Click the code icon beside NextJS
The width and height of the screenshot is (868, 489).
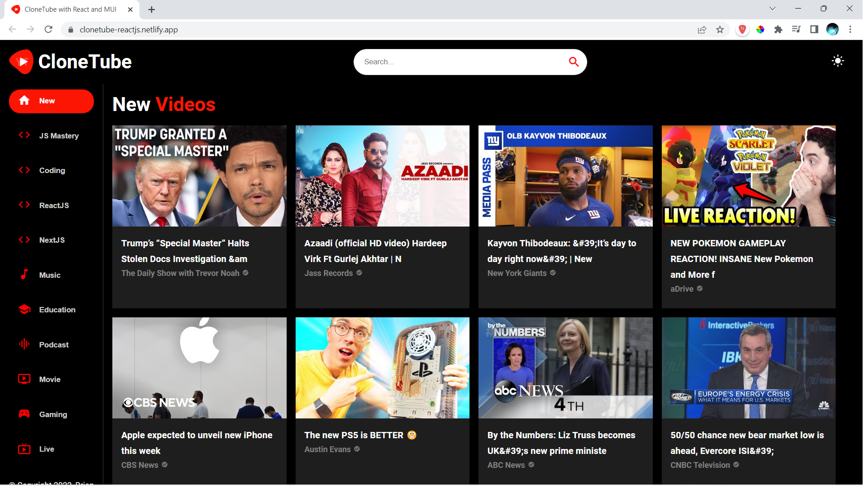(24, 241)
